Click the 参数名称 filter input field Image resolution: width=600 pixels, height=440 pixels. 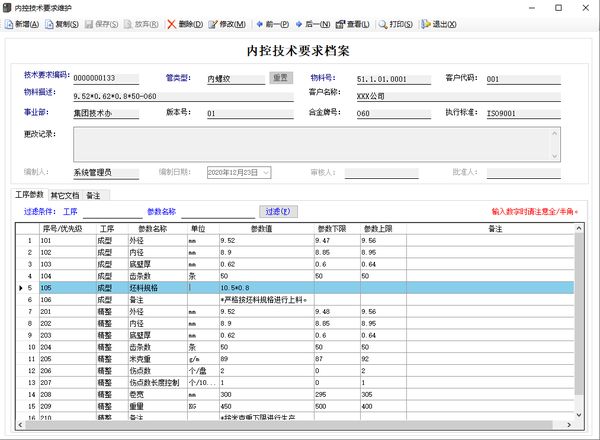point(218,212)
